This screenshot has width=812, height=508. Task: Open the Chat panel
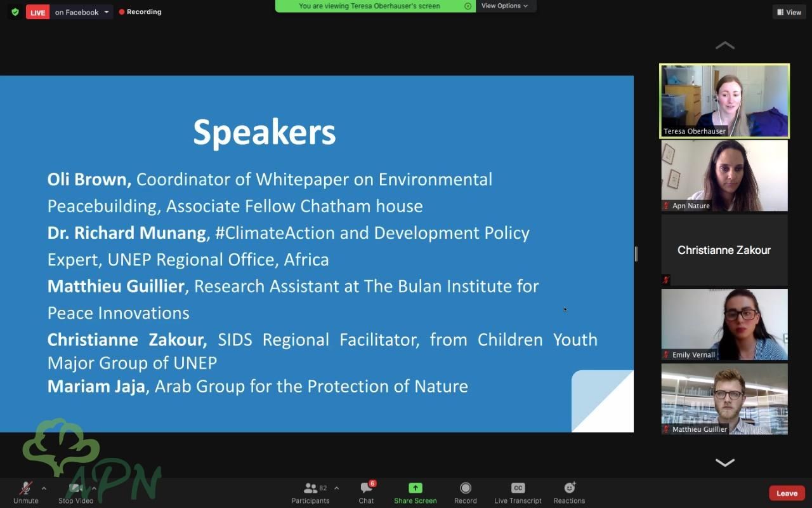tap(366, 492)
